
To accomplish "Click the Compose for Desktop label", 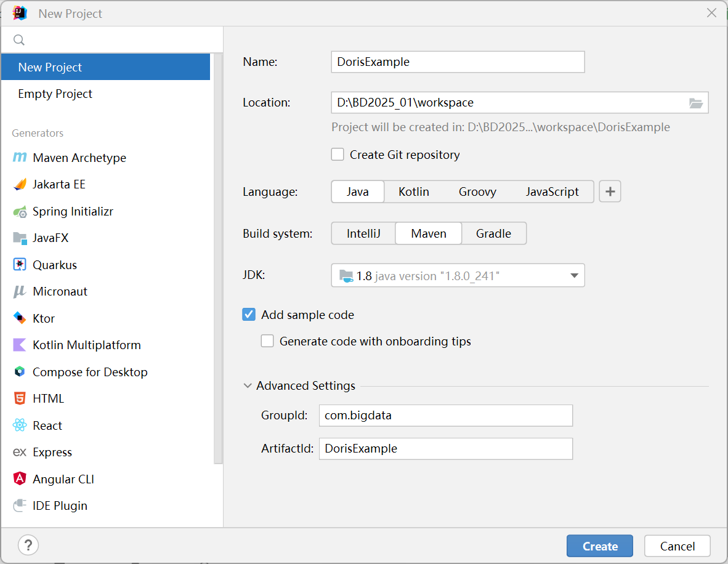I will (x=90, y=373).
